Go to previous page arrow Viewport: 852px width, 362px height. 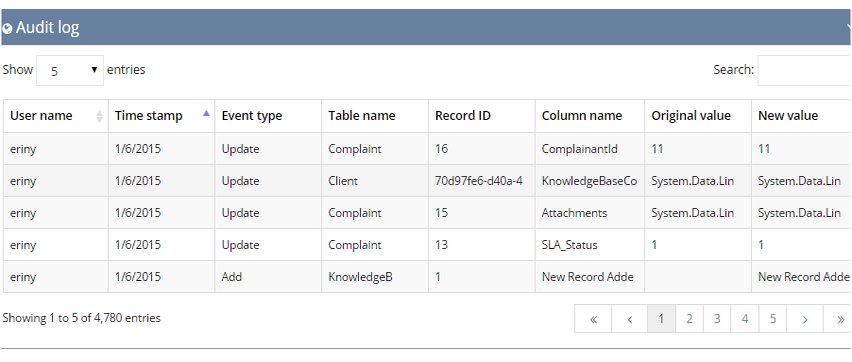point(629,319)
